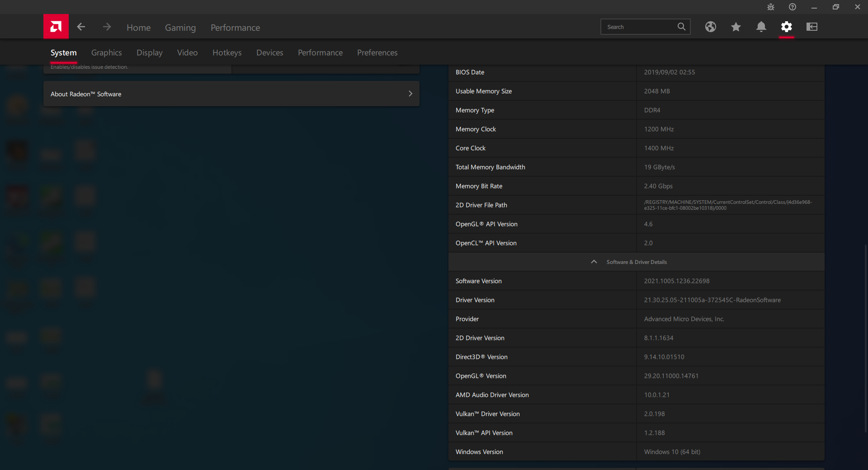Go back with the left arrow

(x=81, y=27)
